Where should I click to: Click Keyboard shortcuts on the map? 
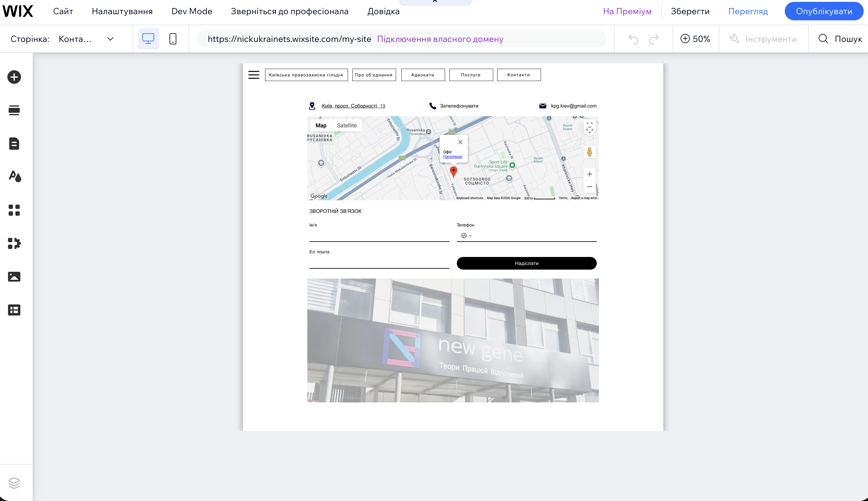coord(470,198)
